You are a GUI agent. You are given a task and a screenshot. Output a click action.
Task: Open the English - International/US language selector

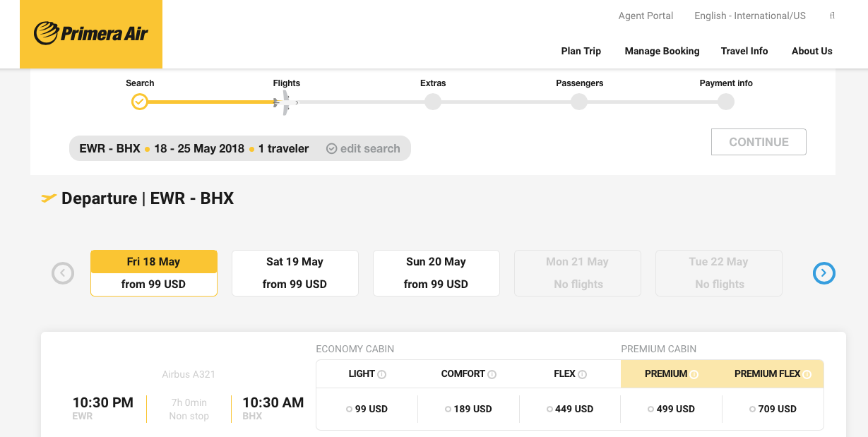749,16
